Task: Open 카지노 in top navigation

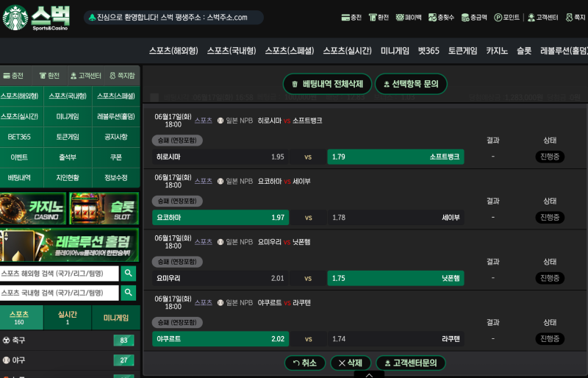Action: click(x=497, y=51)
